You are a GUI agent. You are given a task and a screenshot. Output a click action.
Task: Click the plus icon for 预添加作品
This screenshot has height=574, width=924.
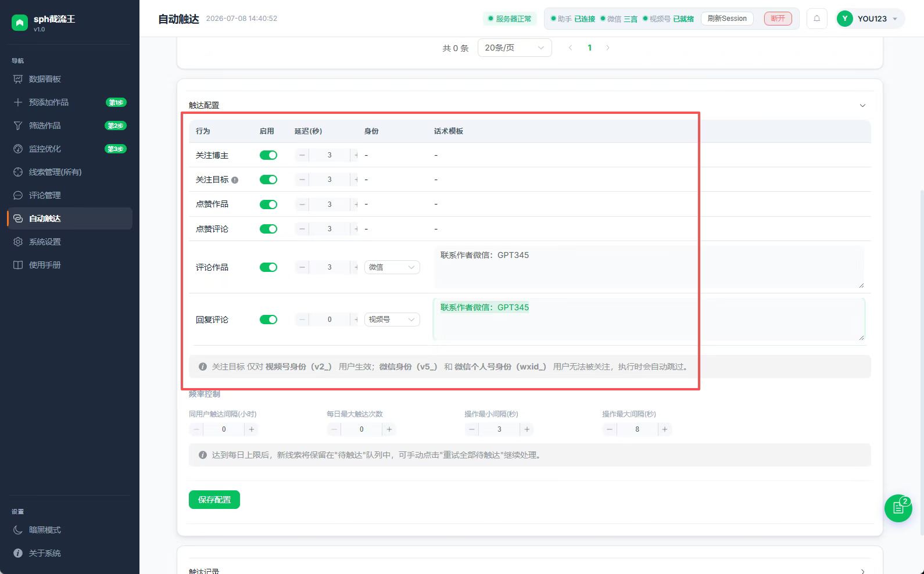tap(18, 102)
